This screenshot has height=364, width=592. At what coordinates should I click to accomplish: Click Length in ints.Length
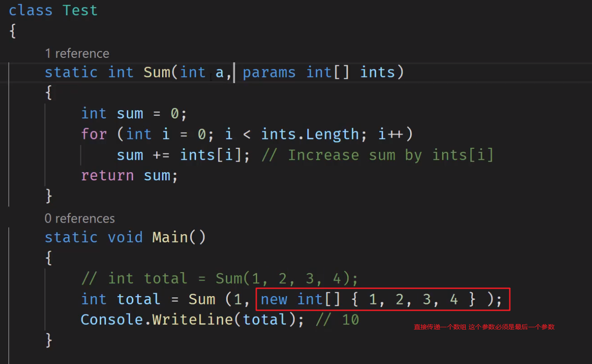(333, 134)
